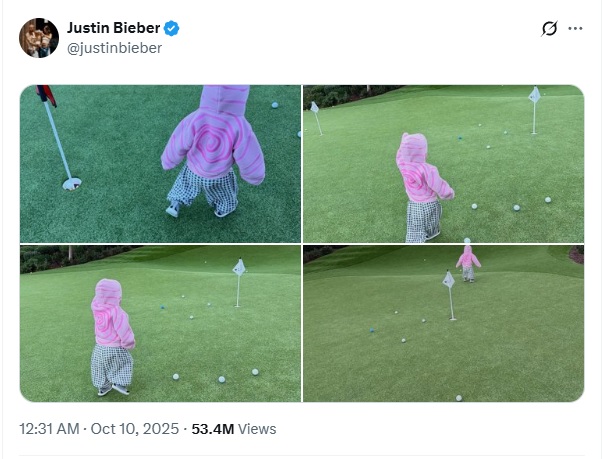Click the 53.4M Views count
The width and height of the screenshot is (602, 459).
click(234, 429)
